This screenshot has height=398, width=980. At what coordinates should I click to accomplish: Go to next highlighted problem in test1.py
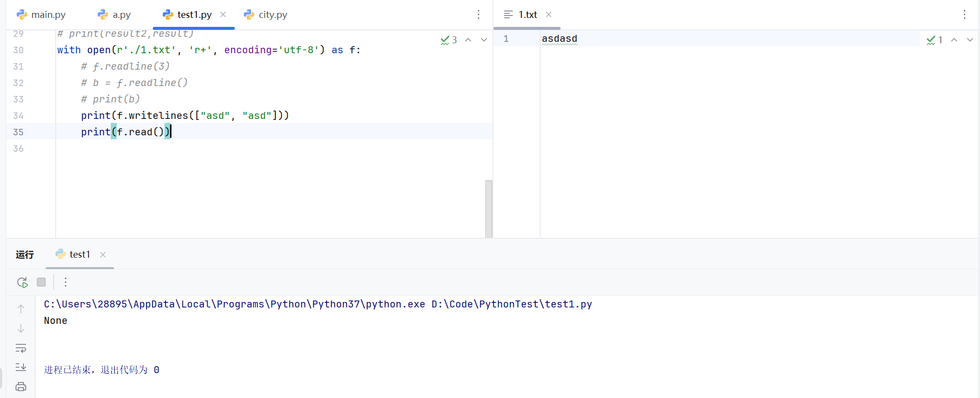484,40
